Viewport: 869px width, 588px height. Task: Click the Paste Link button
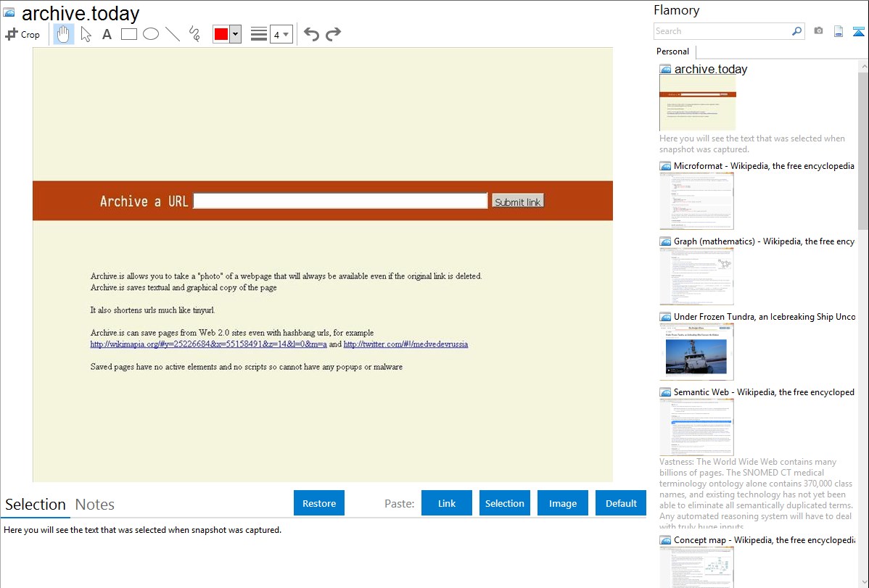click(447, 503)
